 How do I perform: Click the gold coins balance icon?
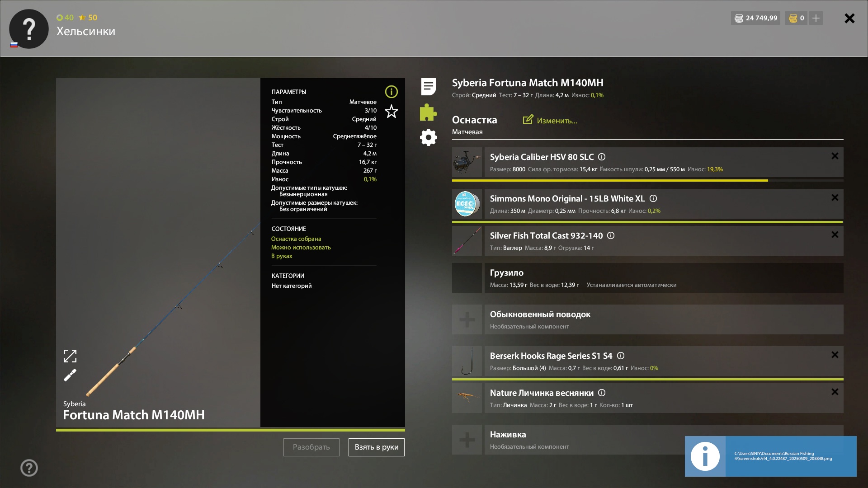pos(793,18)
